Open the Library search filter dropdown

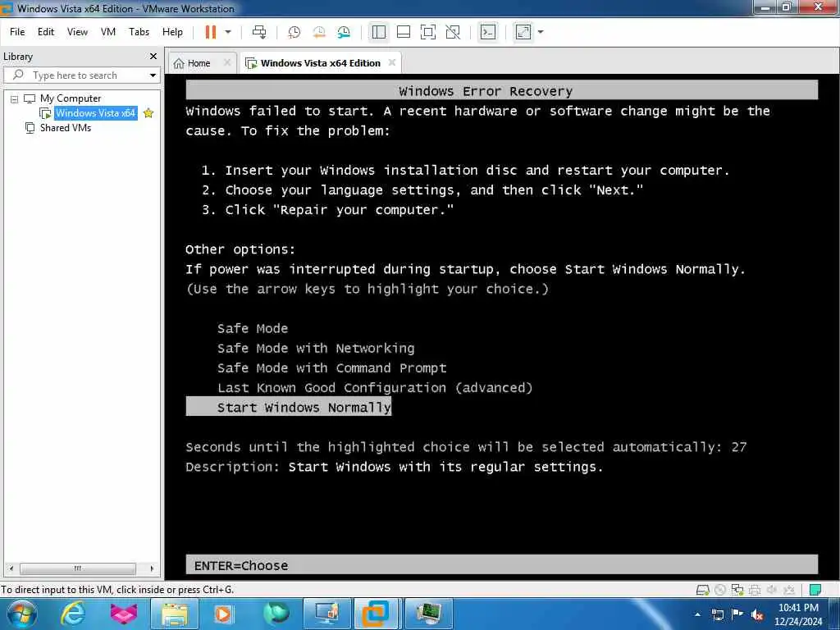click(153, 75)
